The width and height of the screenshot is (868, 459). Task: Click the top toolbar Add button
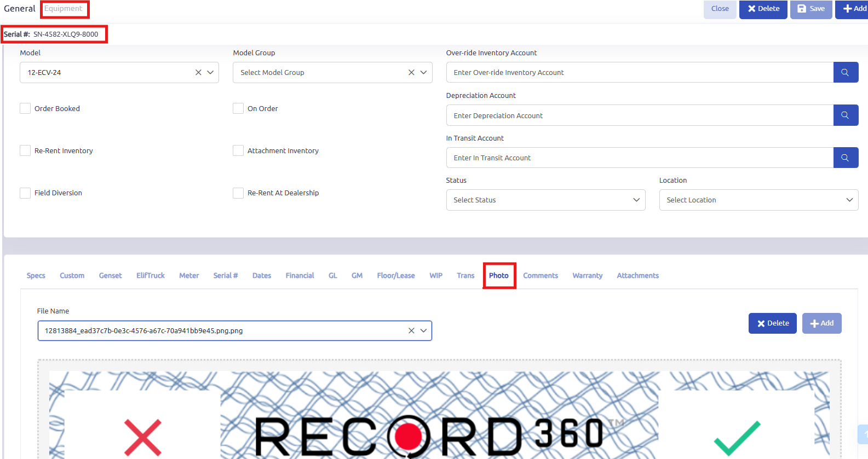(x=853, y=9)
